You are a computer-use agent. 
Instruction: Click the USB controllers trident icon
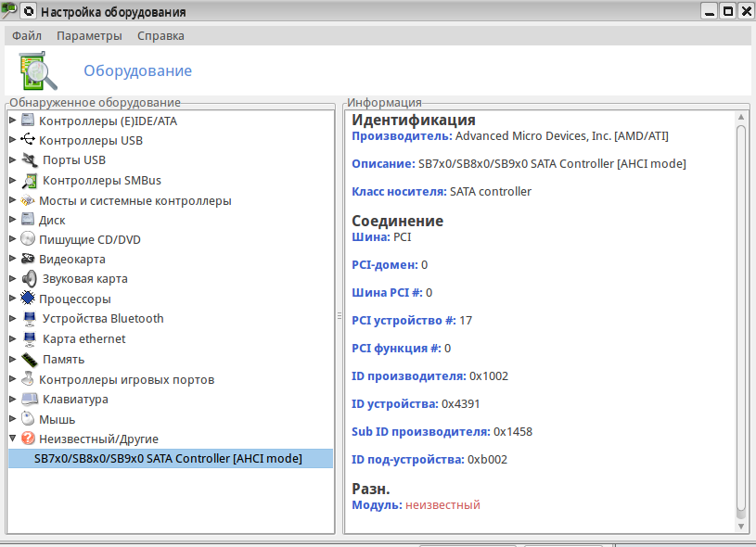[x=28, y=140]
